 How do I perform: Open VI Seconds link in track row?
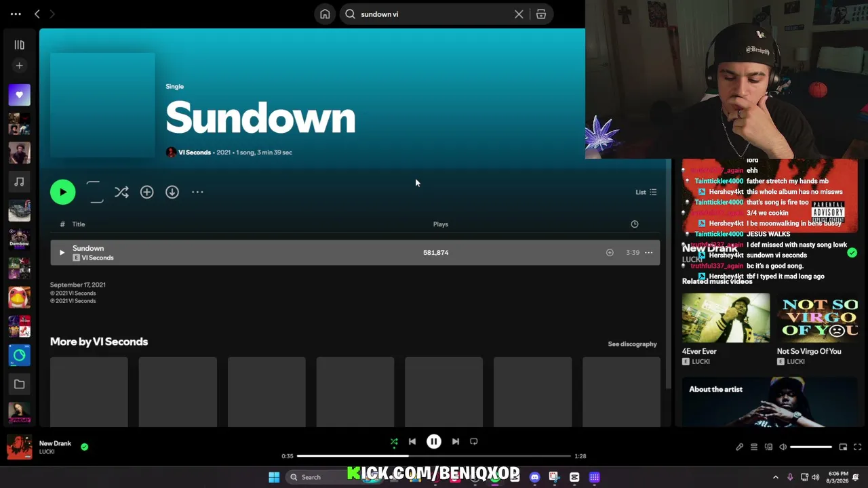98,258
